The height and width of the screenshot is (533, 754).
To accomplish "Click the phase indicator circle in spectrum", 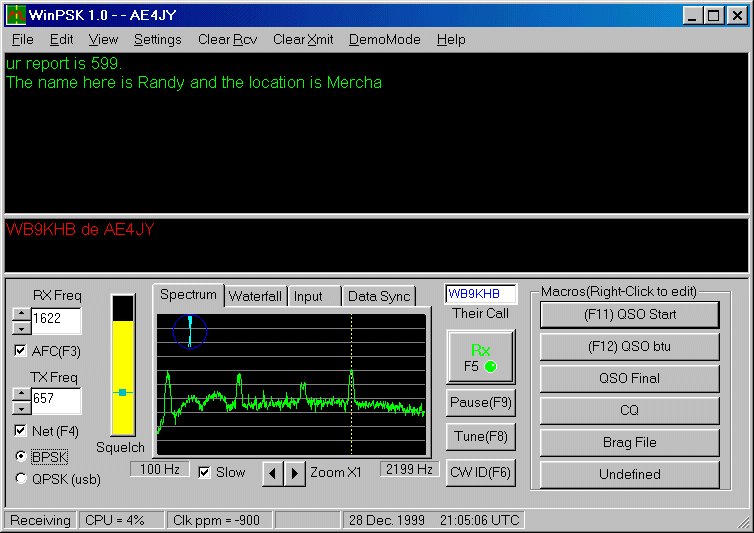I will point(189,331).
